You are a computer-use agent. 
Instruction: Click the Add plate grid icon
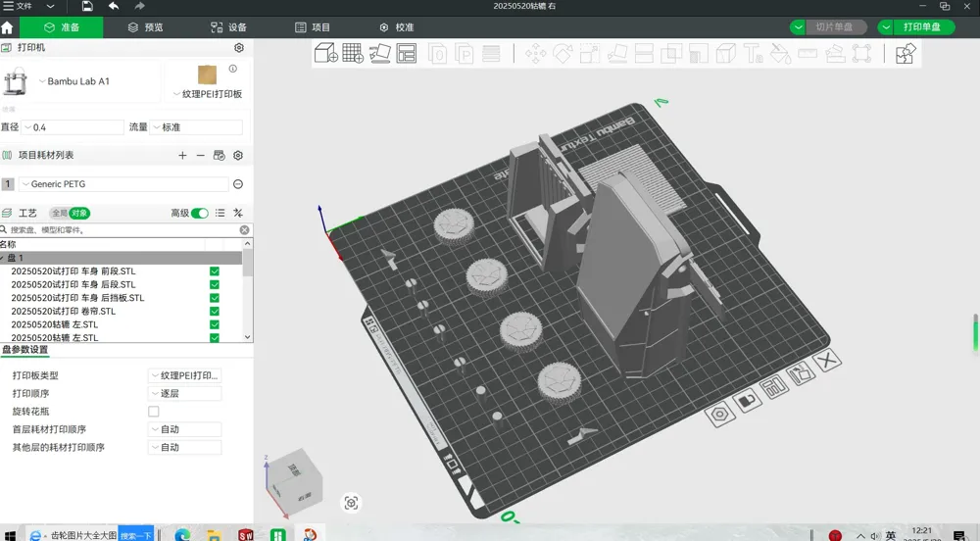click(x=353, y=53)
